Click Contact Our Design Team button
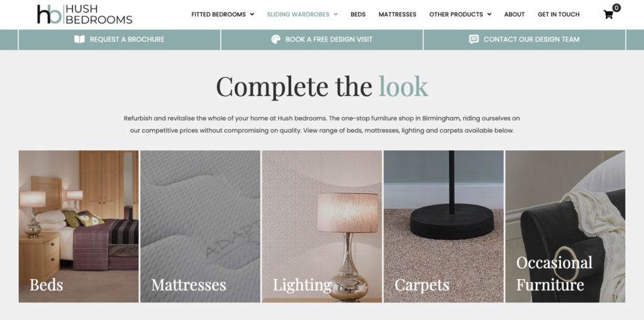 coord(525,40)
